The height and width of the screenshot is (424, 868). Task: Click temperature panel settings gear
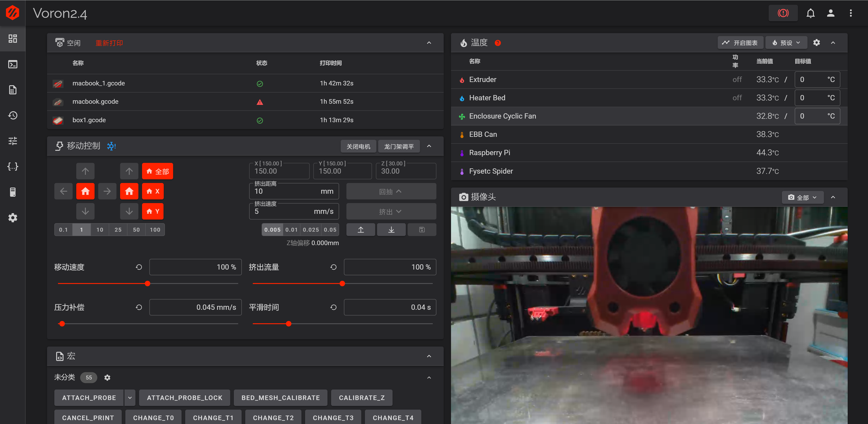(x=816, y=42)
